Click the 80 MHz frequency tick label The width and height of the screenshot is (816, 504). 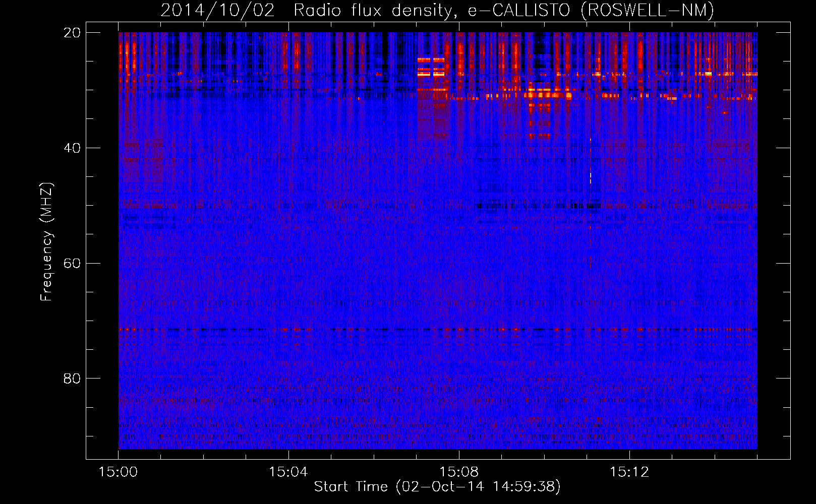(x=72, y=379)
